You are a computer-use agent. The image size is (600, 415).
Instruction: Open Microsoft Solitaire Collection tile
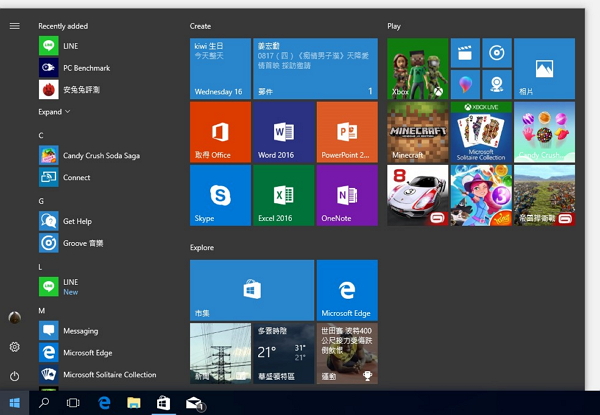(x=481, y=132)
